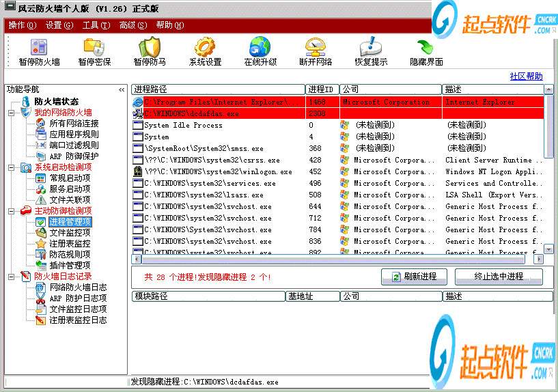Open ARP 防护日志项 tree item
Image resolution: width=558 pixels, height=392 pixels.
coord(78,298)
